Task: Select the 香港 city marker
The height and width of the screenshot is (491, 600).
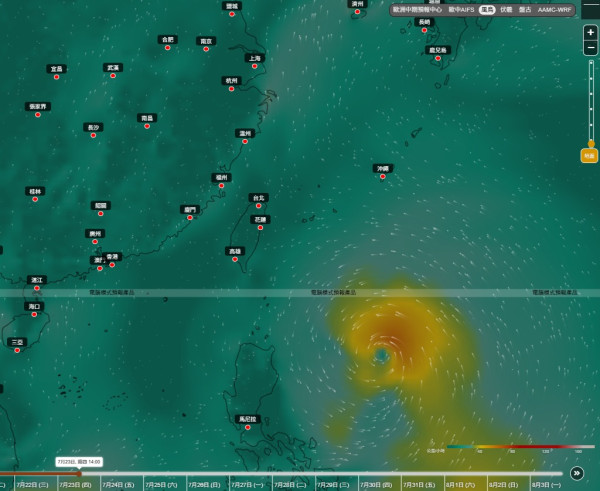Action: coord(112,264)
